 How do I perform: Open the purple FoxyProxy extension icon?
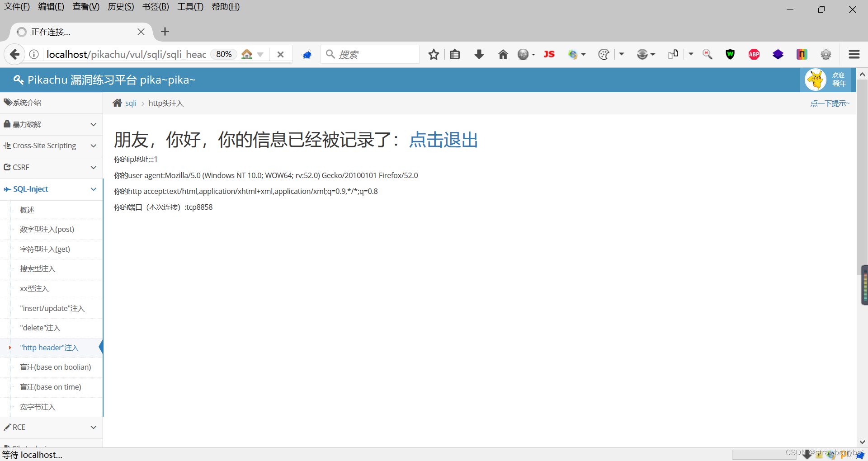[x=778, y=54]
